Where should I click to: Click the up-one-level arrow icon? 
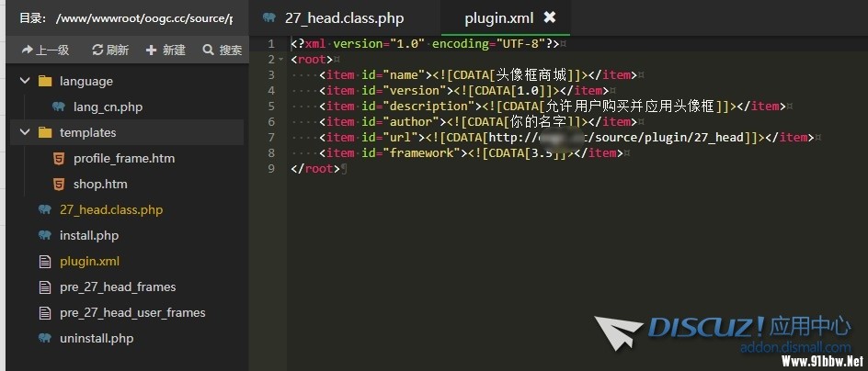(26, 50)
